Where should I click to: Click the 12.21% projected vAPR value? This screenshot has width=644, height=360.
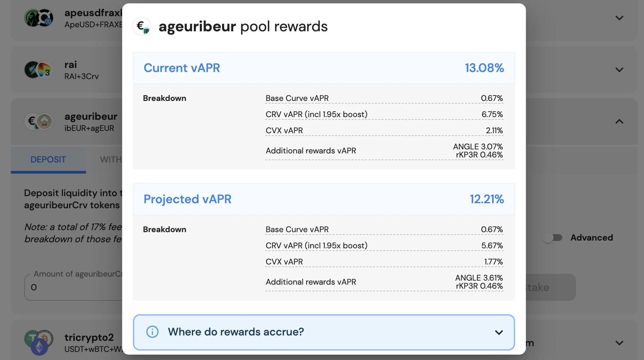(487, 199)
